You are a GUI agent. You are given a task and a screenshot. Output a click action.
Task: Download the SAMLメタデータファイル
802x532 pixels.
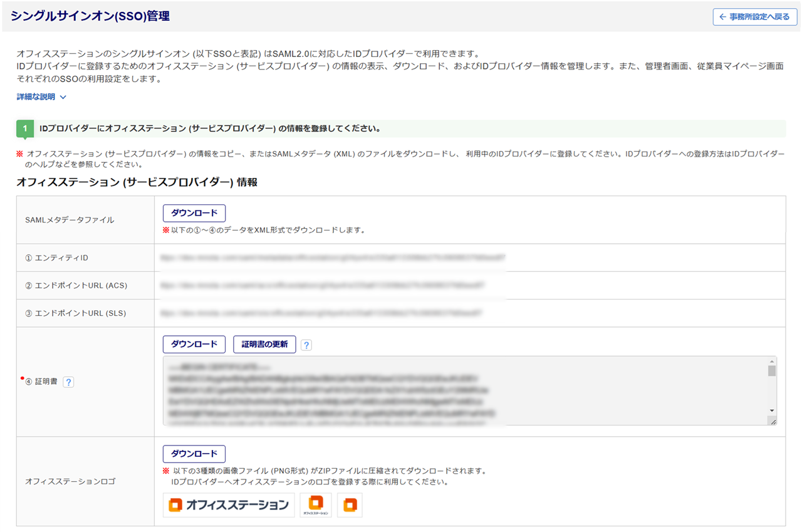194,213
